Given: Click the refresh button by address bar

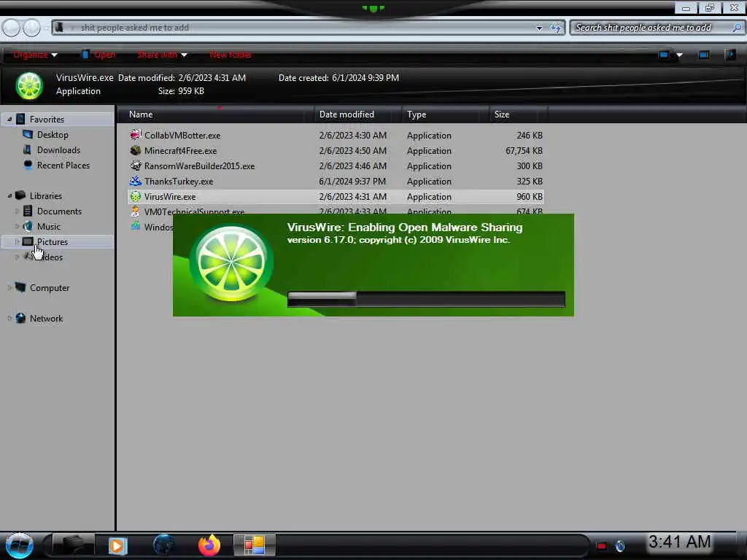Looking at the screenshot, I should click(556, 28).
